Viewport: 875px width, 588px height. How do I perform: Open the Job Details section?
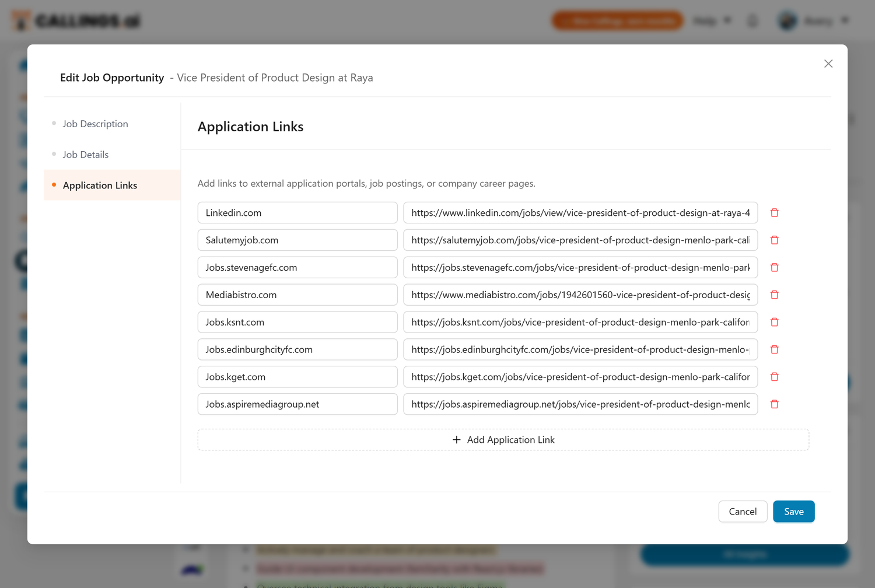coord(112,155)
